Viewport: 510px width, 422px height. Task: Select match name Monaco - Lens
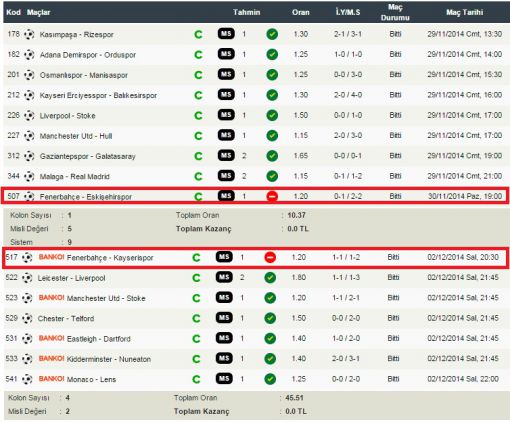point(91,379)
